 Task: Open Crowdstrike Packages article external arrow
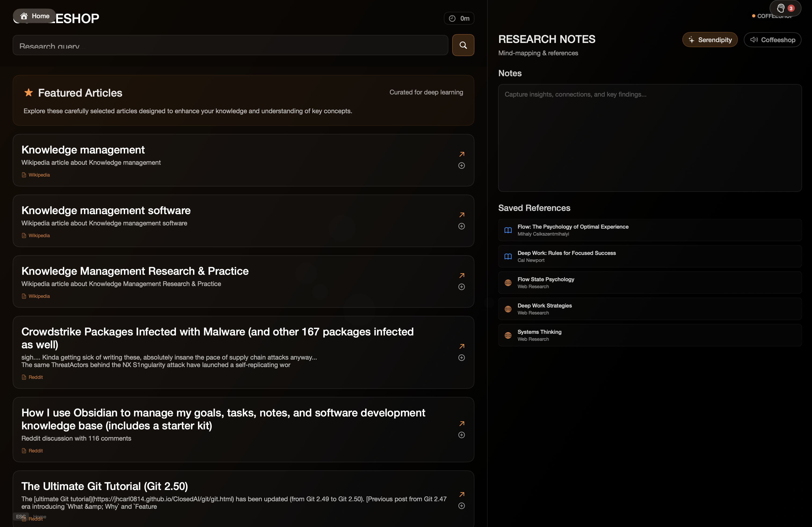click(x=462, y=346)
